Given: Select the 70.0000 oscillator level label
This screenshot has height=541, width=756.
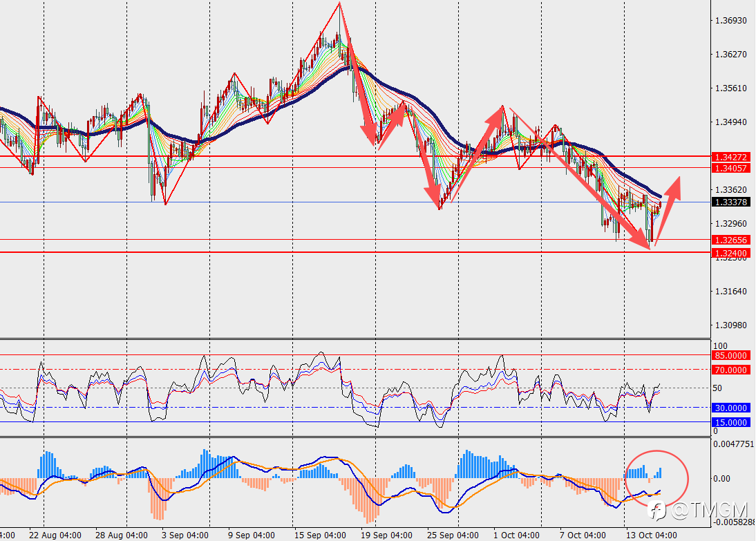Looking at the screenshot, I should click(x=731, y=370).
